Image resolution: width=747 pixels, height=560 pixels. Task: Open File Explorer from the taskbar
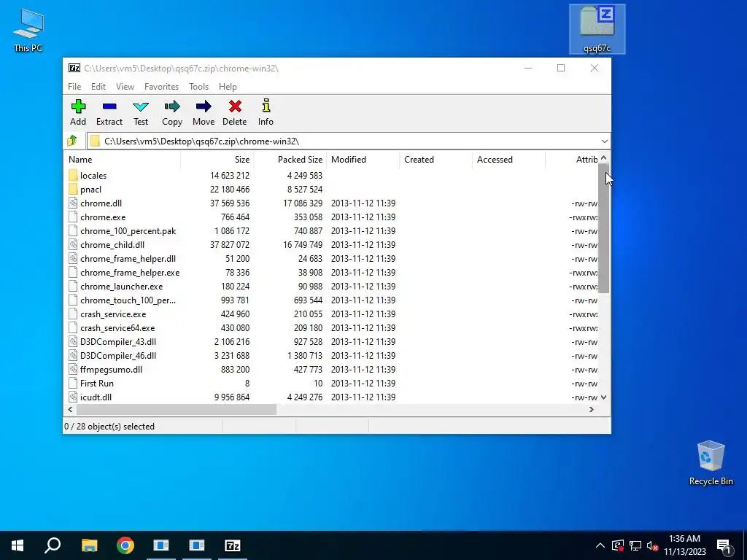click(89, 545)
